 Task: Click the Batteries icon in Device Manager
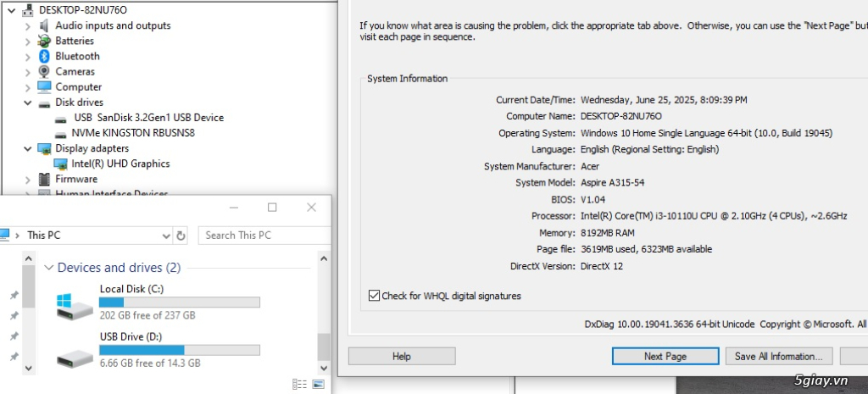[x=44, y=41]
